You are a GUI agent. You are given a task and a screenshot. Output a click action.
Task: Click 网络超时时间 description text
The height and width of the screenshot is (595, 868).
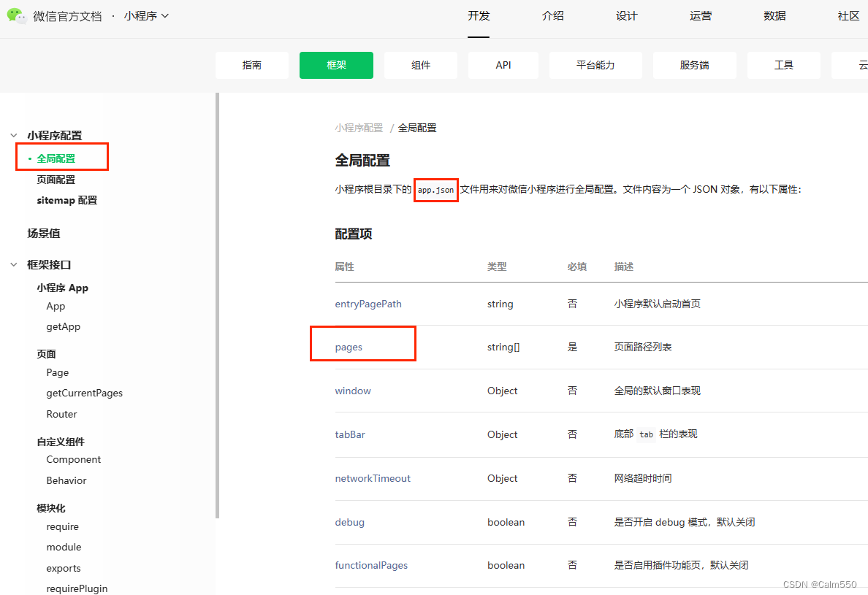[x=643, y=478]
